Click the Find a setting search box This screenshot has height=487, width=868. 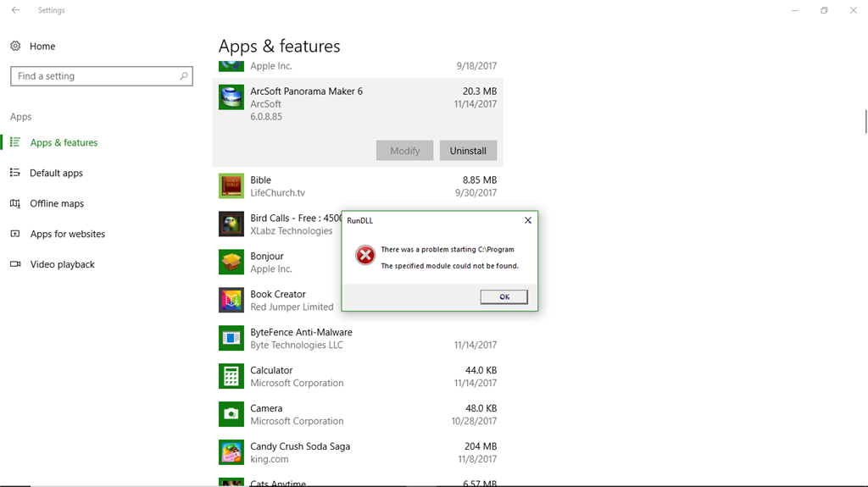(102, 76)
